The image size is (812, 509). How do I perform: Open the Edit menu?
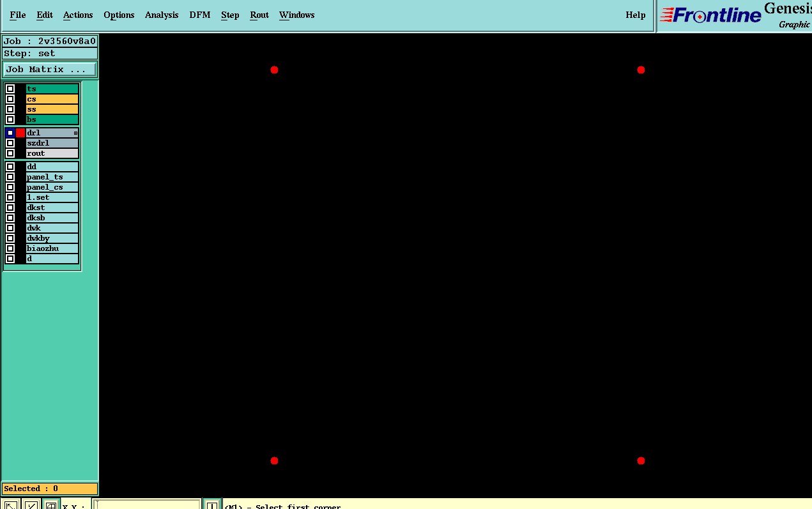pos(45,15)
